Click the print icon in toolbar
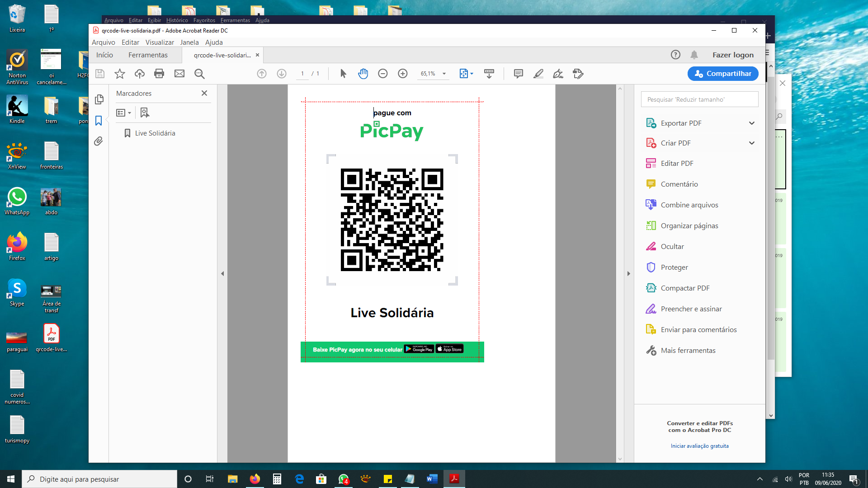The image size is (868, 488). (x=159, y=74)
